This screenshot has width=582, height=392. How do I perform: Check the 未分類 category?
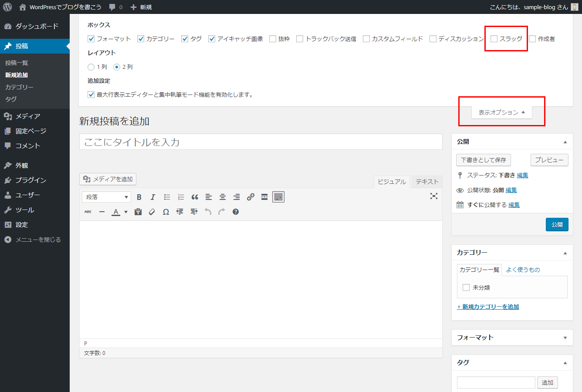click(466, 287)
